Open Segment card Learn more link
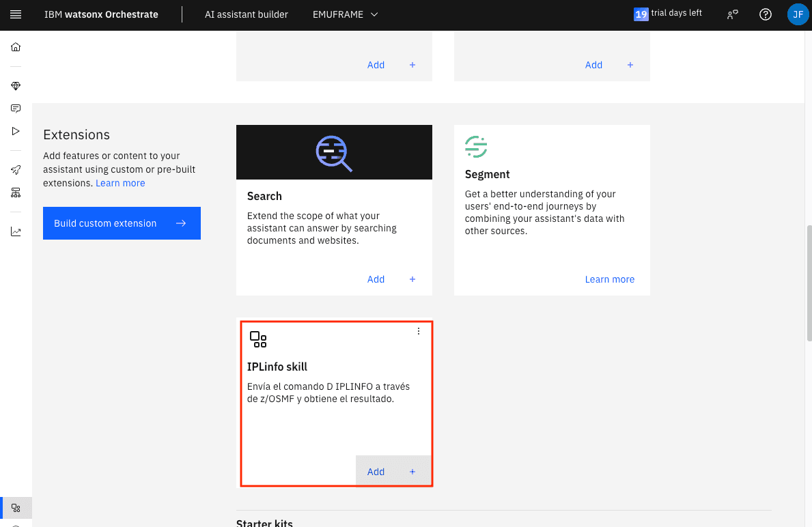Viewport: 812px width, 527px height. (609, 279)
